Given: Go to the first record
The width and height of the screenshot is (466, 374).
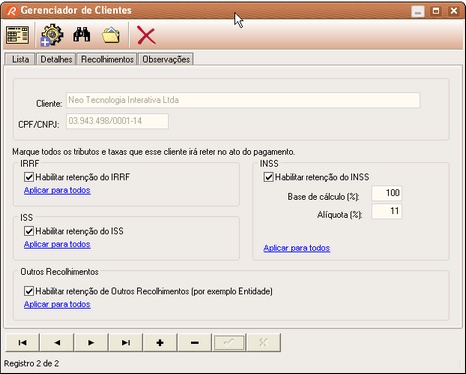Looking at the screenshot, I should point(22,342).
